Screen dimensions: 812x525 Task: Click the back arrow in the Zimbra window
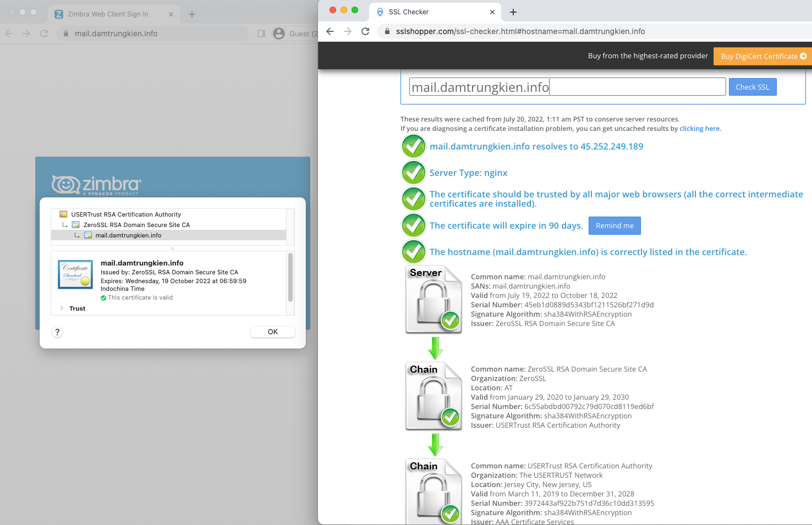point(9,34)
